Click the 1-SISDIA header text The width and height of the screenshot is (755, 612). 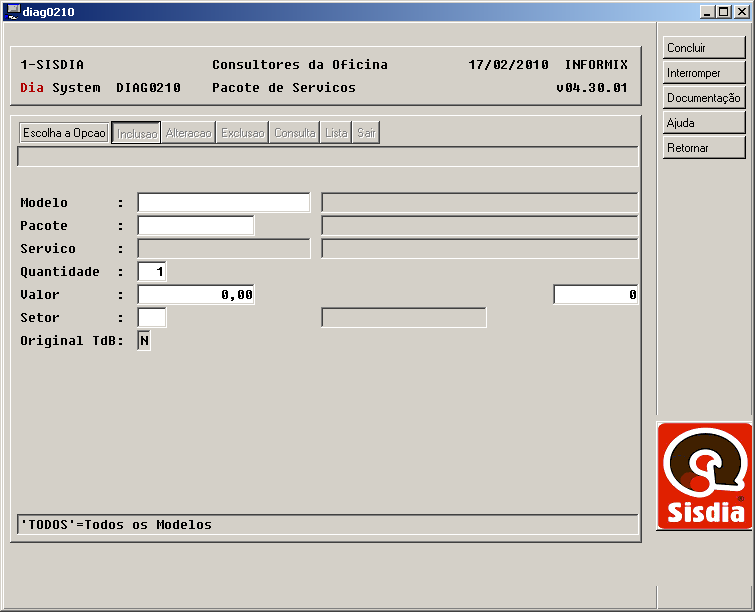coord(52,65)
